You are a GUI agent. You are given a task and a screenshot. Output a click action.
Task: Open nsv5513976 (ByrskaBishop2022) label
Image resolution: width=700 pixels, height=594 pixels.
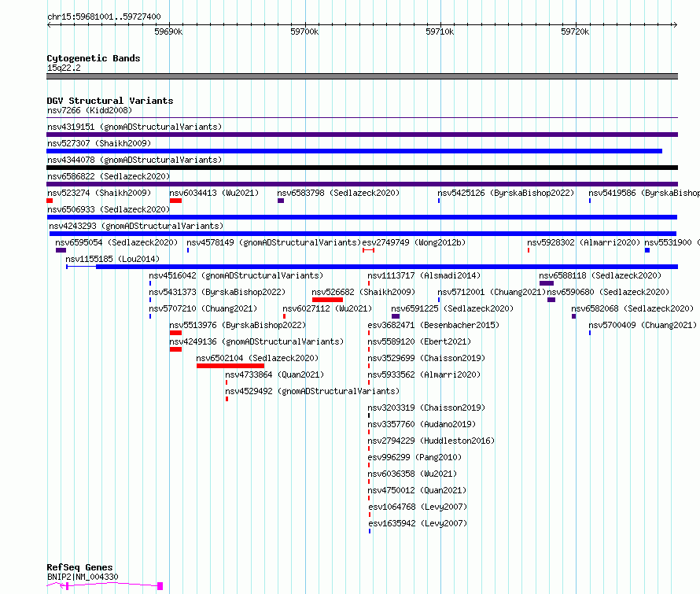click(x=238, y=325)
